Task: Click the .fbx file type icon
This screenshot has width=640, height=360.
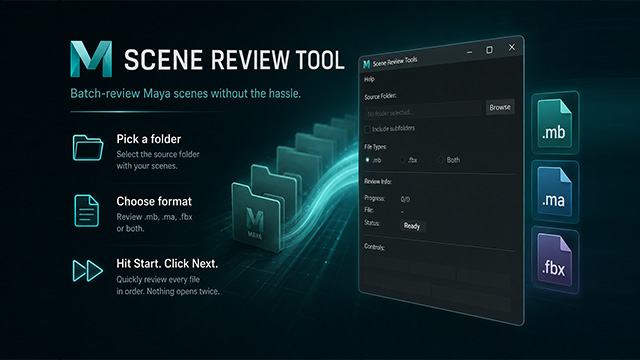Action: click(x=555, y=260)
